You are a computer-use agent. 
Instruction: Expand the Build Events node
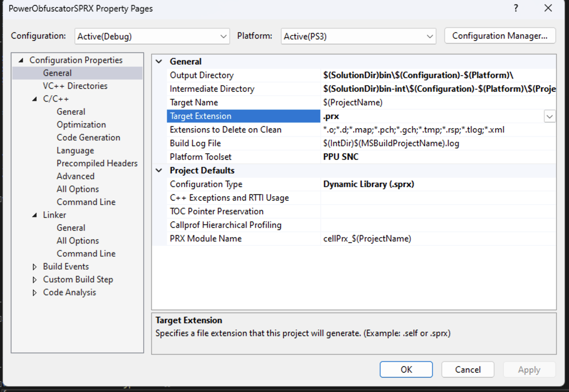34,267
